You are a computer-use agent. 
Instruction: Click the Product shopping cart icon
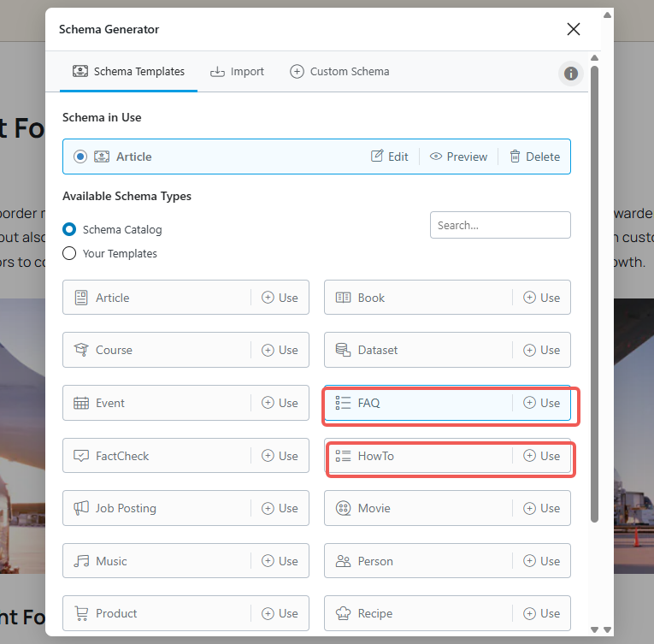81,613
